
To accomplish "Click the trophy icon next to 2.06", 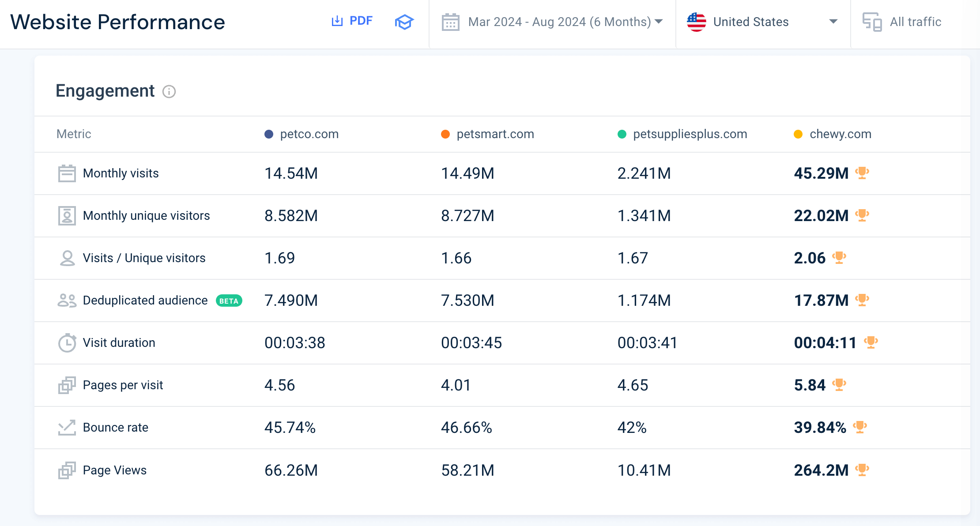I will click(x=839, y=257).
